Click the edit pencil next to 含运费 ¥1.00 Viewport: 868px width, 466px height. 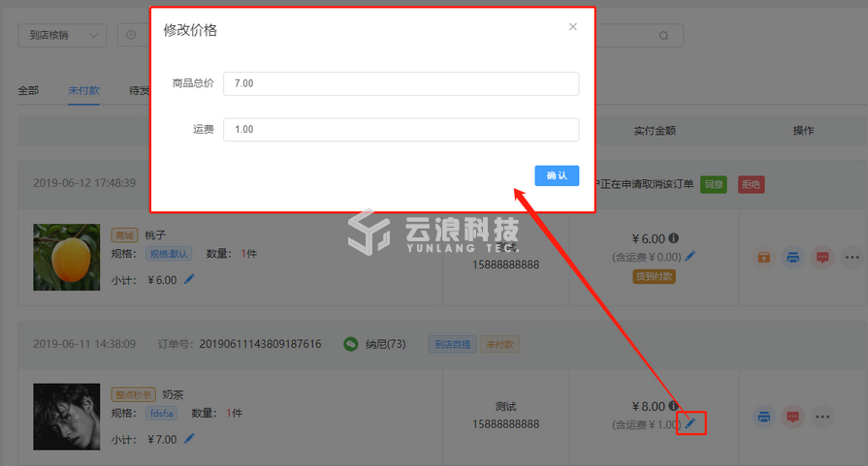click(691, 423)
